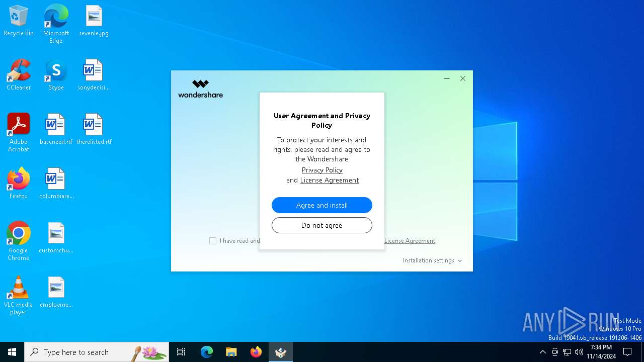Open Skype desktop shortcut

click(56, 75)
